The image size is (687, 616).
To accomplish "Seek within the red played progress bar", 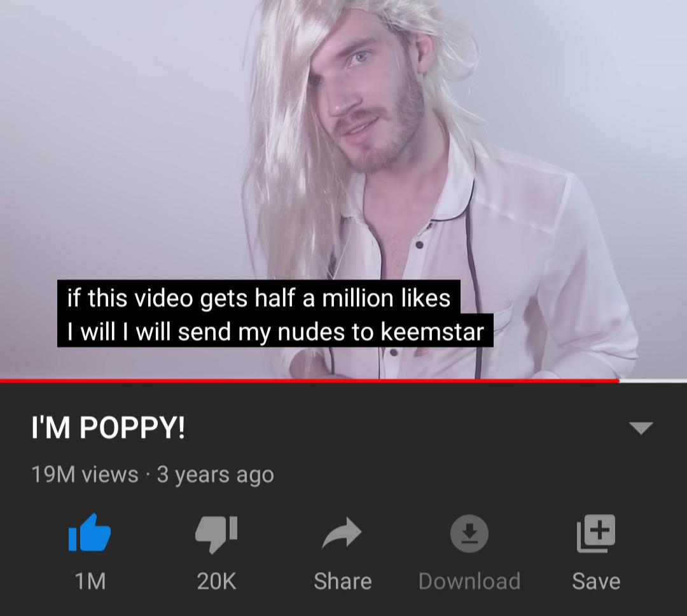I will click(x=309, y=381).
